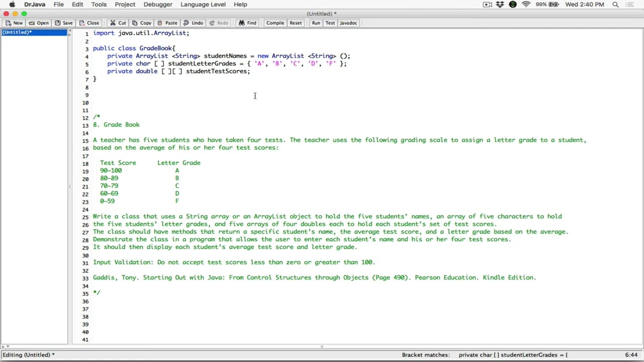Open the Apple menu

pyautogui.click(x=12, y=5)
